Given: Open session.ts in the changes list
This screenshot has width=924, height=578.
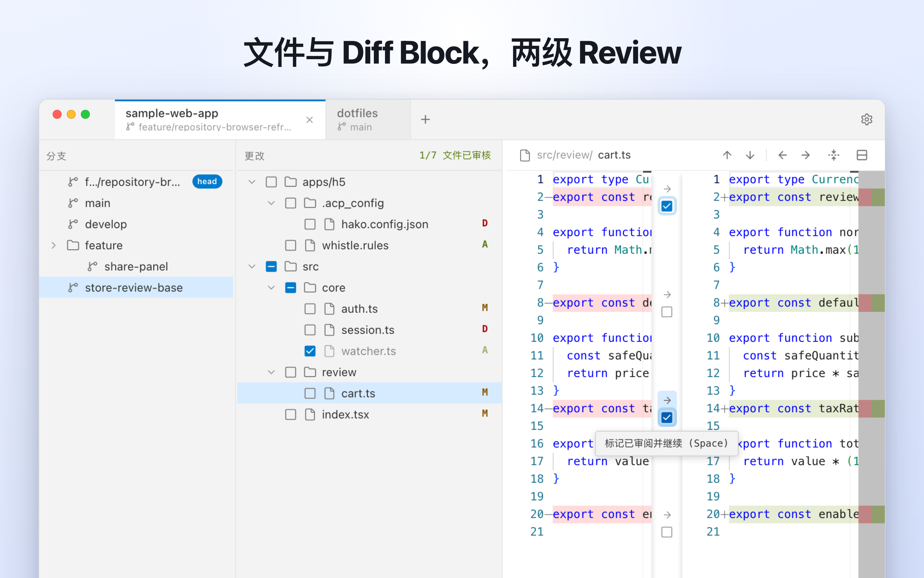Looking at the screenshot, I should (369, 330).
